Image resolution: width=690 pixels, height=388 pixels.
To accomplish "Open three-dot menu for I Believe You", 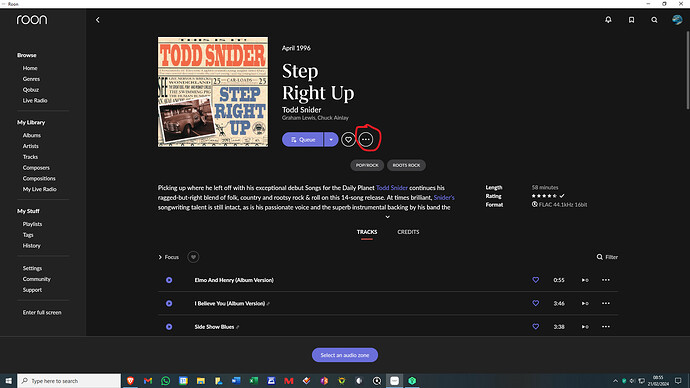I will 606,303.
